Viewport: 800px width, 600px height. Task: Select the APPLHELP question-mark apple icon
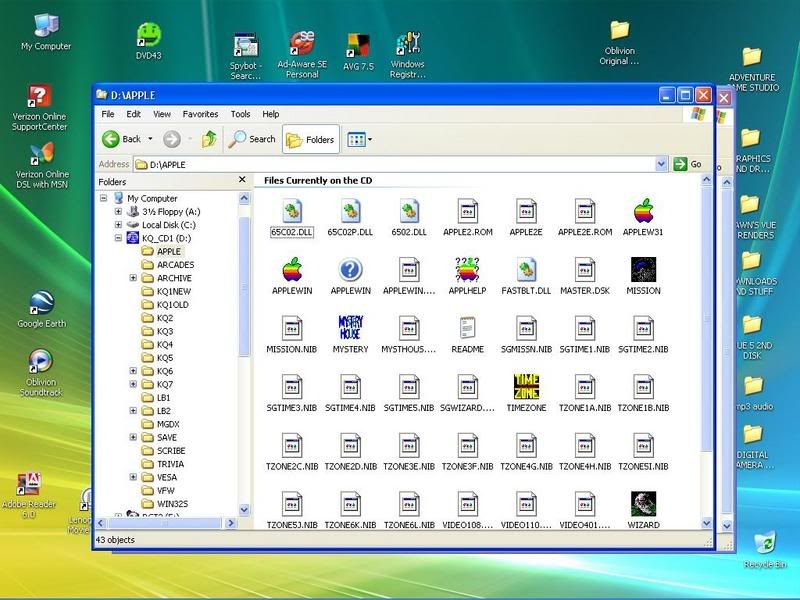coord(468,269)
